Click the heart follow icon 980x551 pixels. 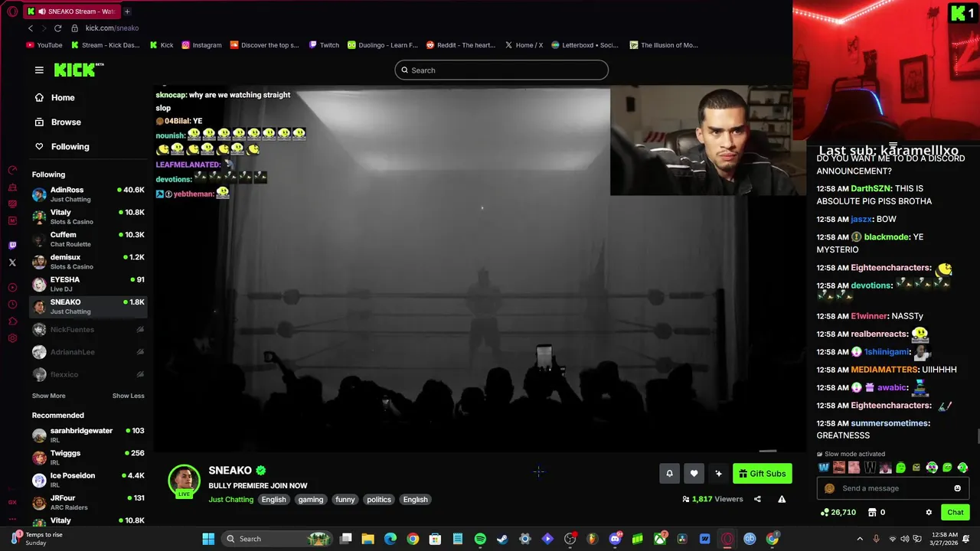pos(694,474)
